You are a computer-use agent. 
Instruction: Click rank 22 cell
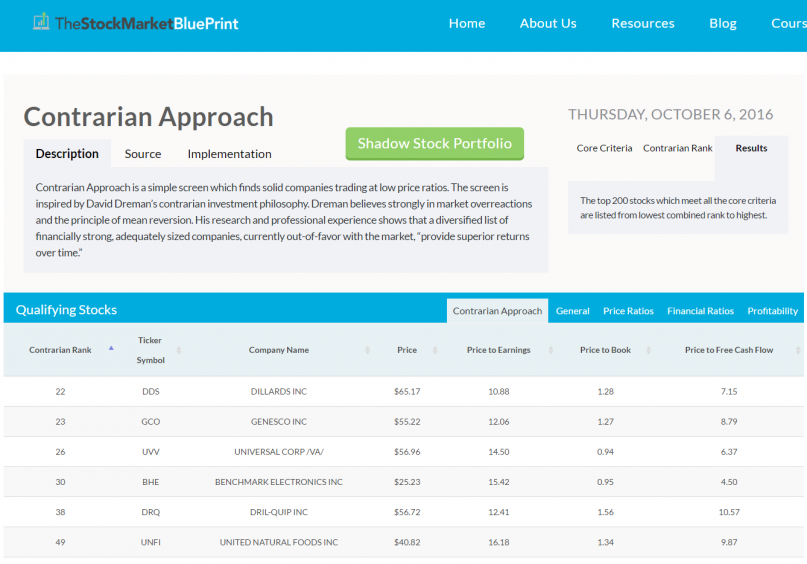60,392
